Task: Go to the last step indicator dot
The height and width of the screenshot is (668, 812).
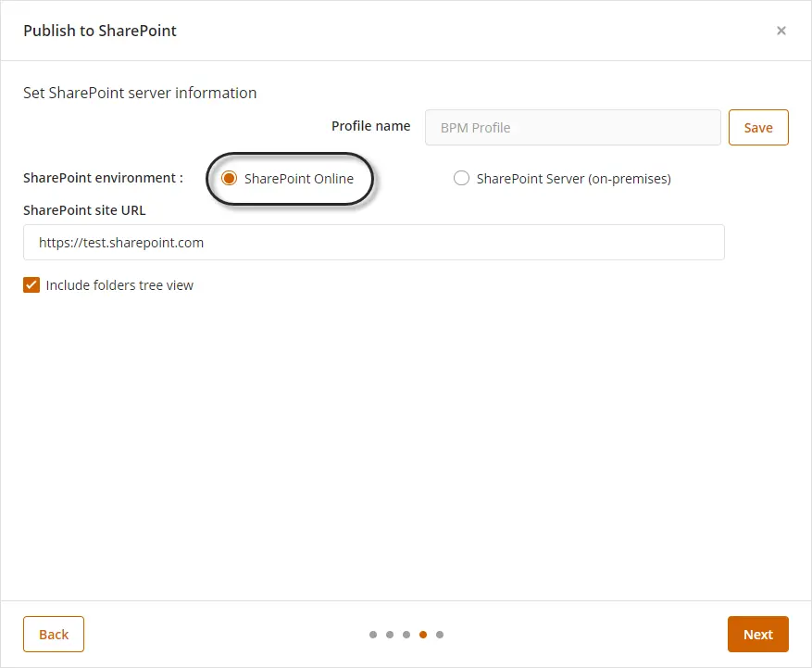Action: 440,635
